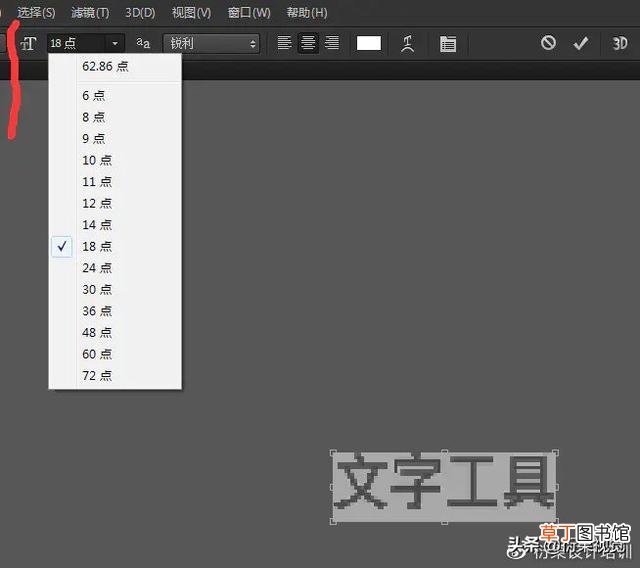This screenshot has width=640, height=568.
Task: Click the anti-aliasing aa icon
Action: pos(143,43)
